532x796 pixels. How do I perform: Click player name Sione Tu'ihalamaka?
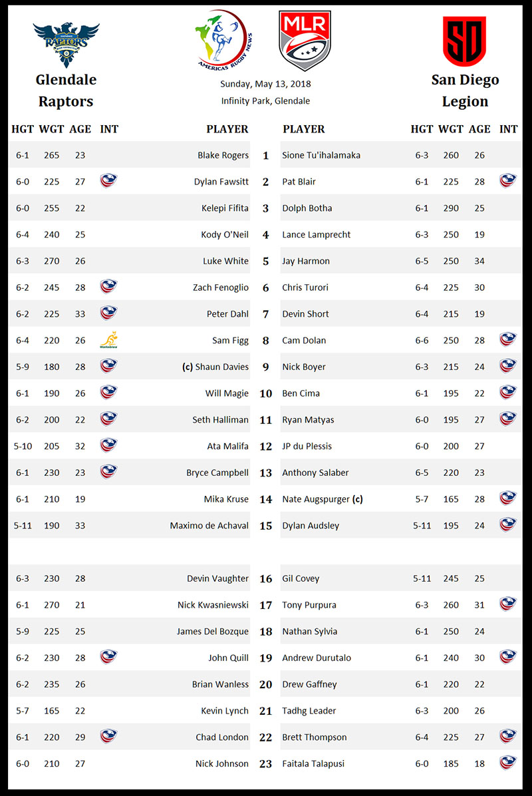click(321, 155)
